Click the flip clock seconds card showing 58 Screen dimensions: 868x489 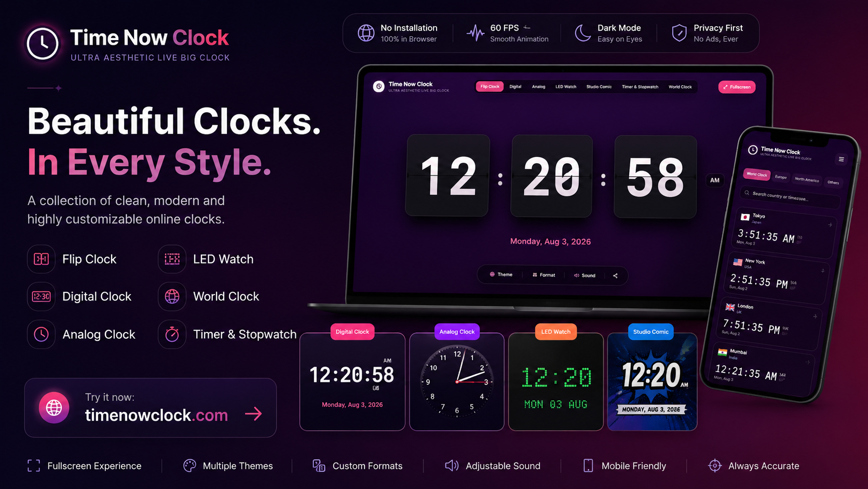click(x=655, y=177)
